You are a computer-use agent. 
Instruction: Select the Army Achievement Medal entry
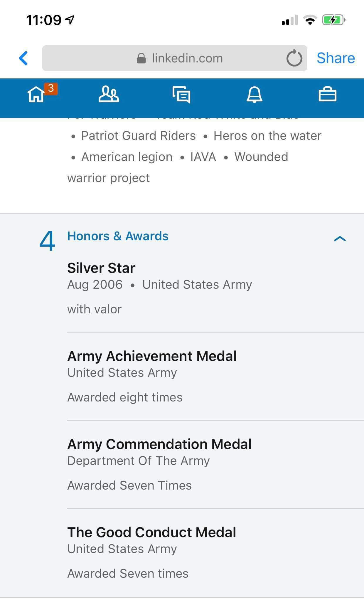click(x=152, y=356)
